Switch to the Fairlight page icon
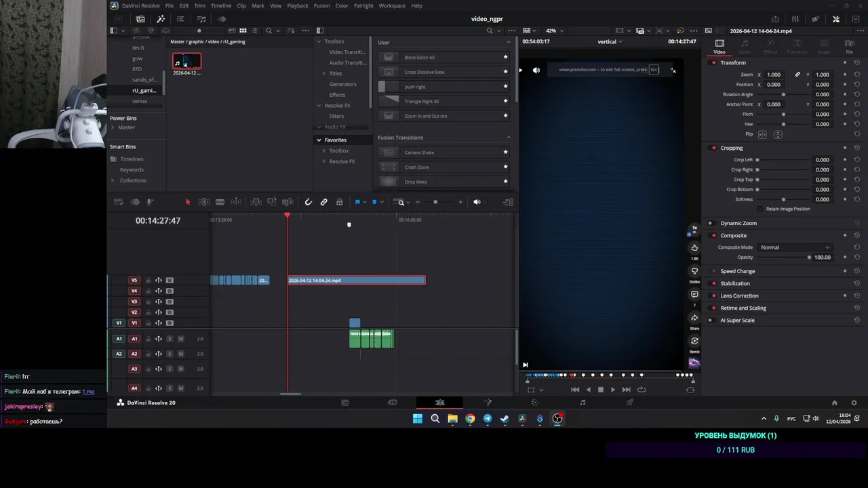The width and height of the screenshot is (868, 488). (x=583, y=403)
